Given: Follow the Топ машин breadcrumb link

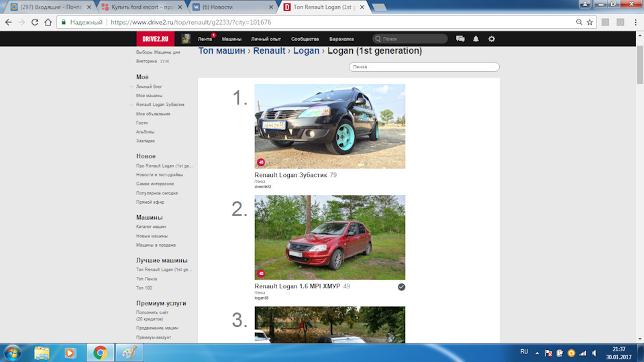Looking at the screenshot, I should coord(222,51).
